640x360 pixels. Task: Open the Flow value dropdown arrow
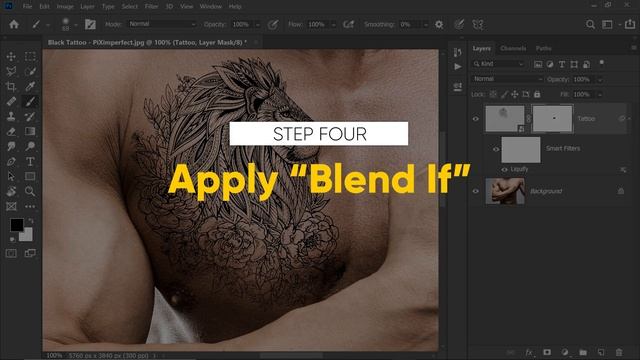pos(333,24)
